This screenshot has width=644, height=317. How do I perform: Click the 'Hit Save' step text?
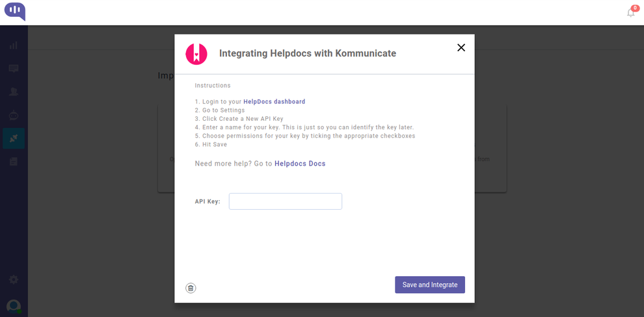point(211,144)
